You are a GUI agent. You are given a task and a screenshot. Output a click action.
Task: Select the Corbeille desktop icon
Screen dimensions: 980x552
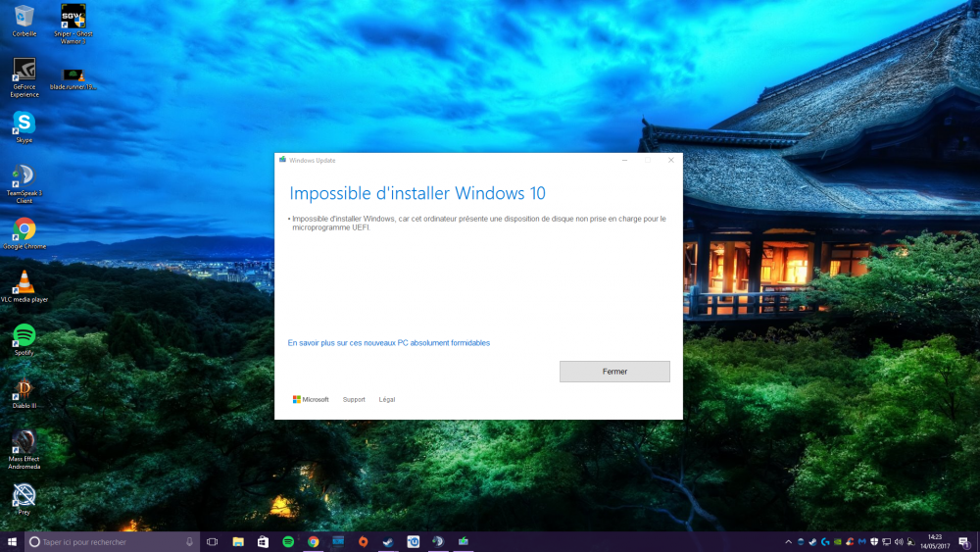coord(24,21)
